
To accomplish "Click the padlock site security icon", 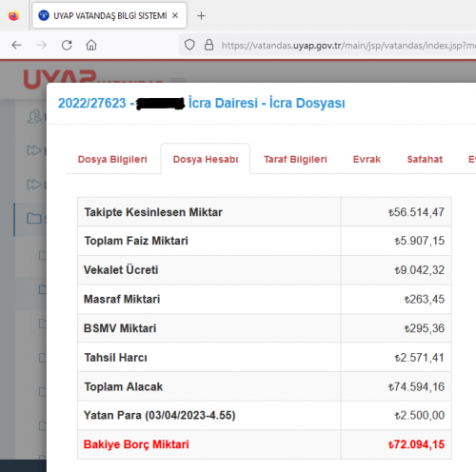I will click(208, 45).
